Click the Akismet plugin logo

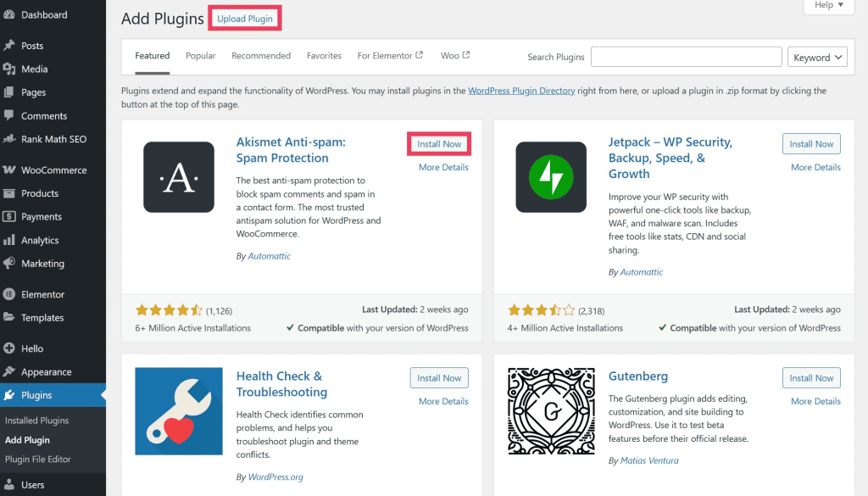coord(179,177)
